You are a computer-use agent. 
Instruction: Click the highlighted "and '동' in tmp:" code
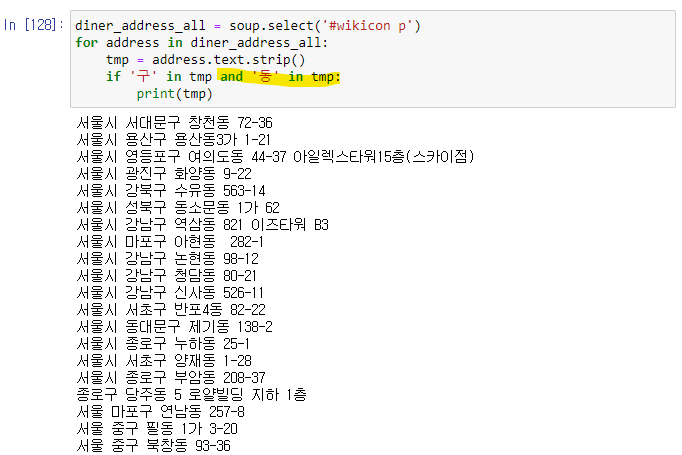pyautogui.click(x=280, y=77)
